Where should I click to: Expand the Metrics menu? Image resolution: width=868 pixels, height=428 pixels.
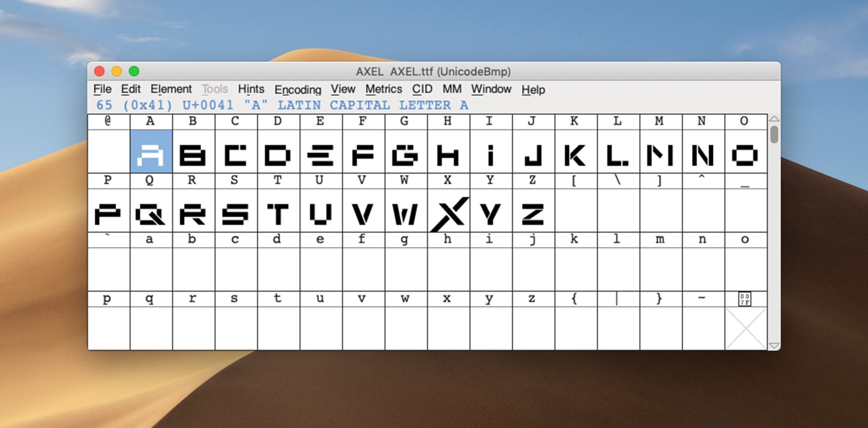[383, 89]
